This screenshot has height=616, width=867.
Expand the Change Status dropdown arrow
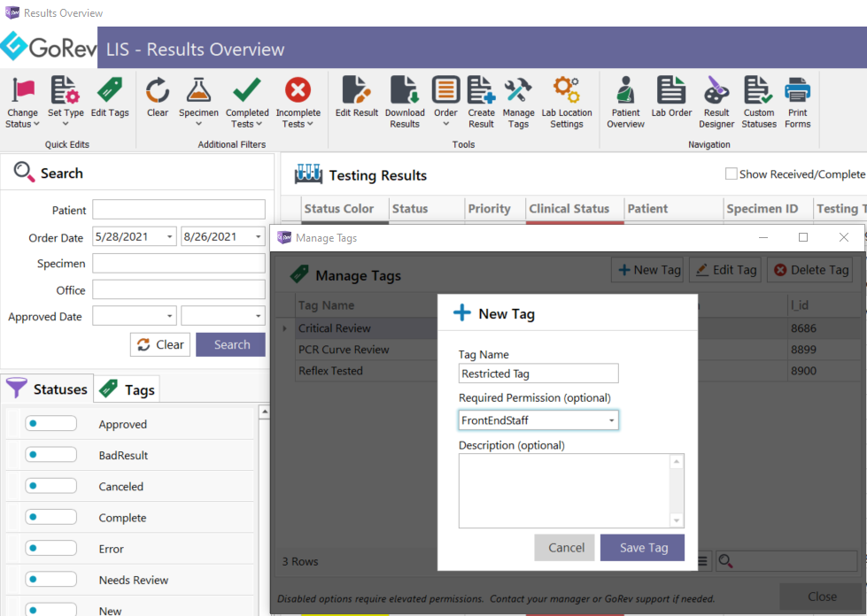point(37,124)
